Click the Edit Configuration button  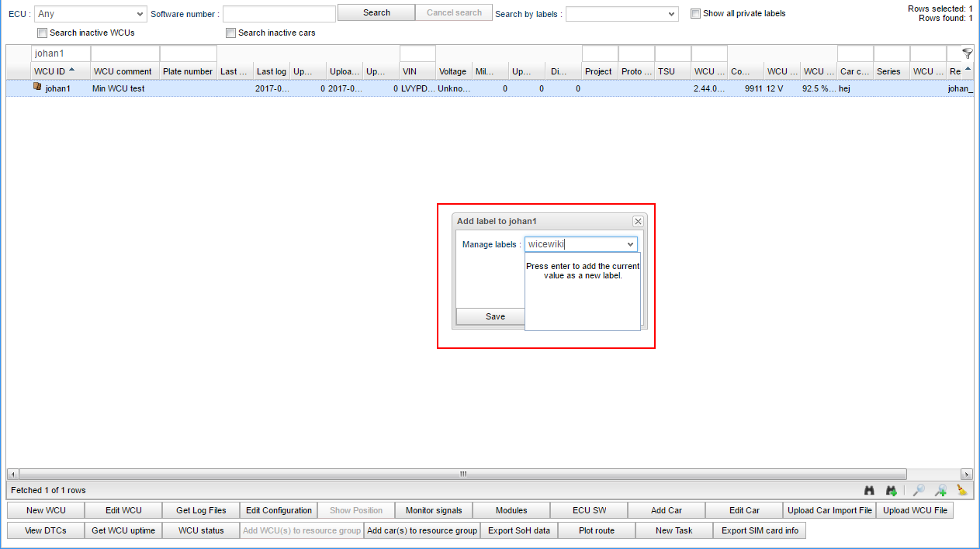(x=279, y=510)
